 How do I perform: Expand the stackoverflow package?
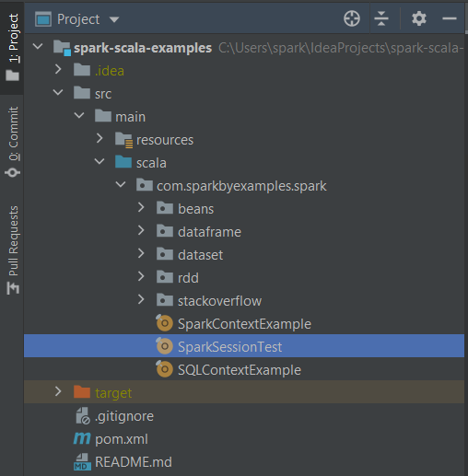141,299
